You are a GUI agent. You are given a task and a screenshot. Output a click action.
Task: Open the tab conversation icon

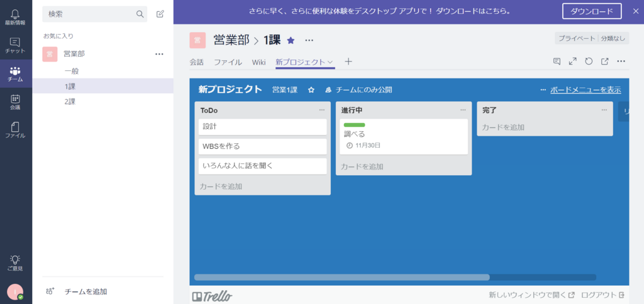(557, 62)
